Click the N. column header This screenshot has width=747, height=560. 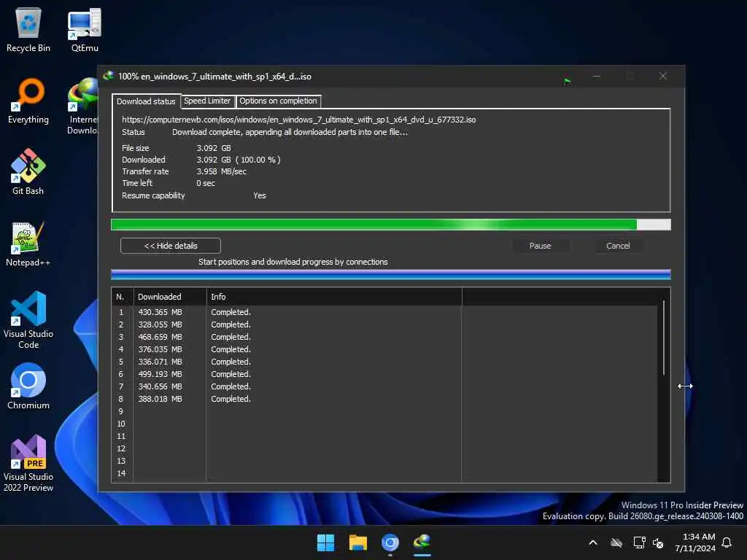(122, 297)
